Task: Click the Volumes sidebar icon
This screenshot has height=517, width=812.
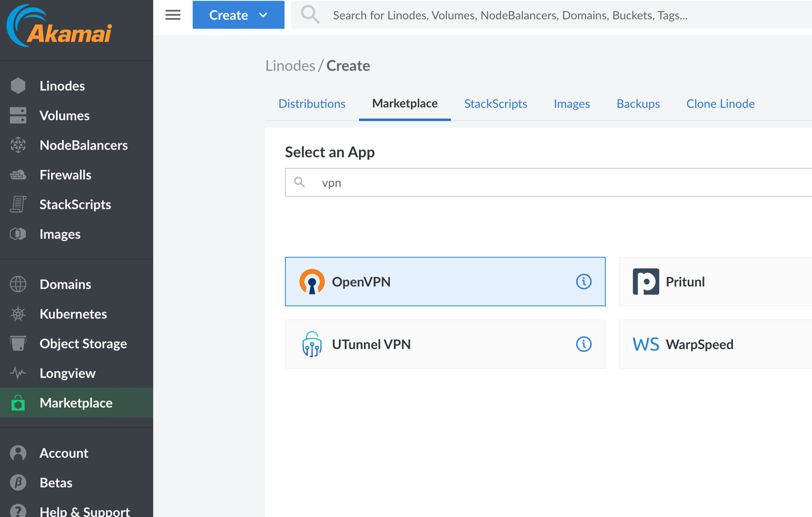Action: 18,115
